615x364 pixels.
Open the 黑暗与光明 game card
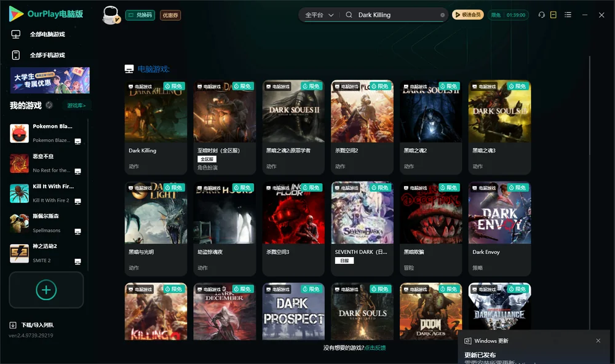[x=156, y=229]
